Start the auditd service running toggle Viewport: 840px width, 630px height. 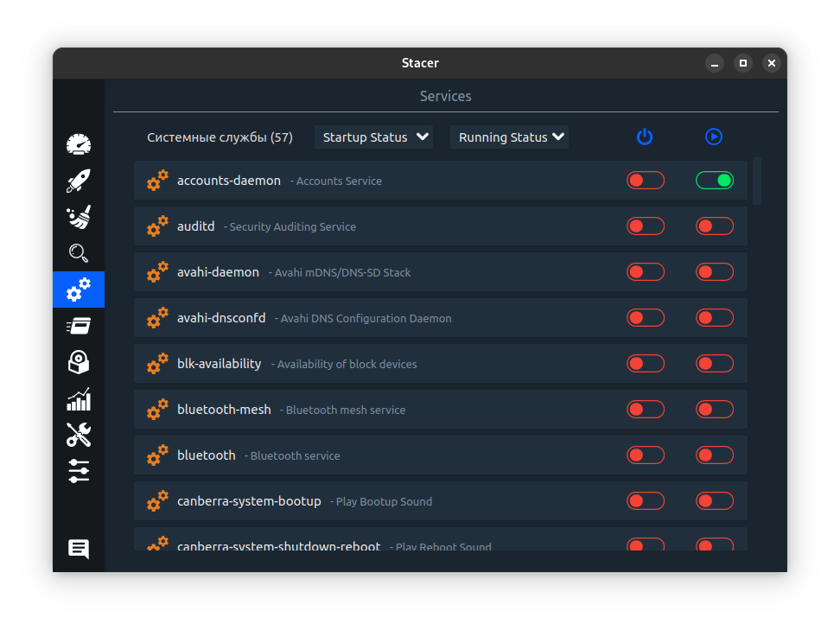pyautogui.click(x=715, y=226)
